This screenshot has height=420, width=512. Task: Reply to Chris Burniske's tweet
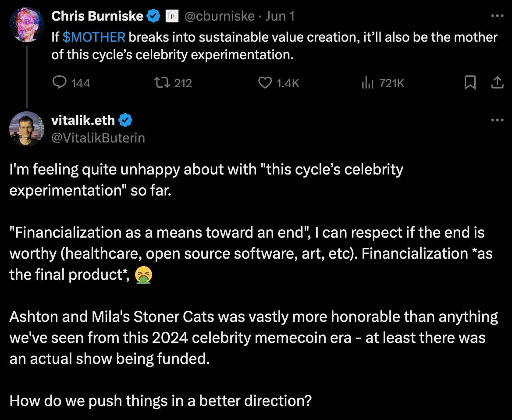(x=59, y=82)
